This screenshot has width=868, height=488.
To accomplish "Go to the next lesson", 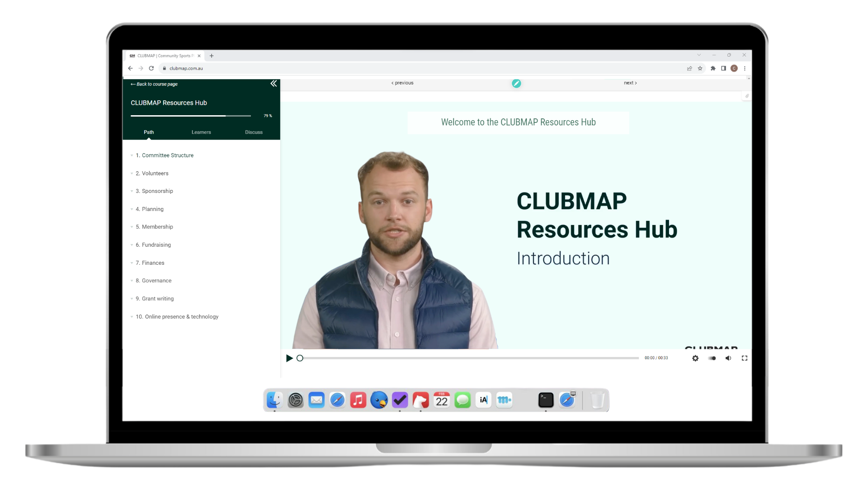I will tap(630, 83).
